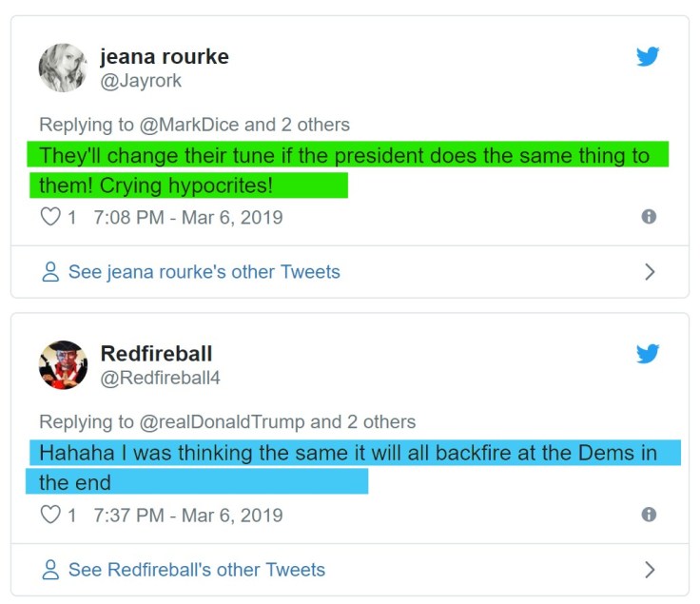Screen dimensions: 700x604
Task: Click the jeana rourke display name
Action: coord(165,56)
